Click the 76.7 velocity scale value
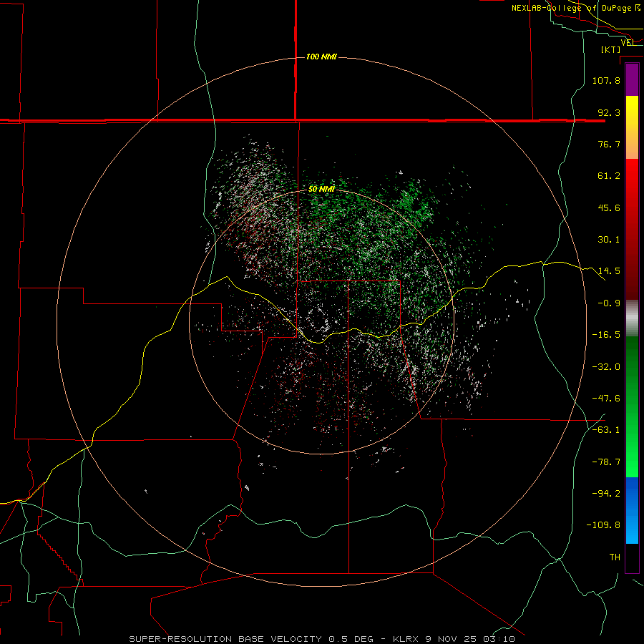The width and height of the screenshot is (644, 644). click(609, 144)
